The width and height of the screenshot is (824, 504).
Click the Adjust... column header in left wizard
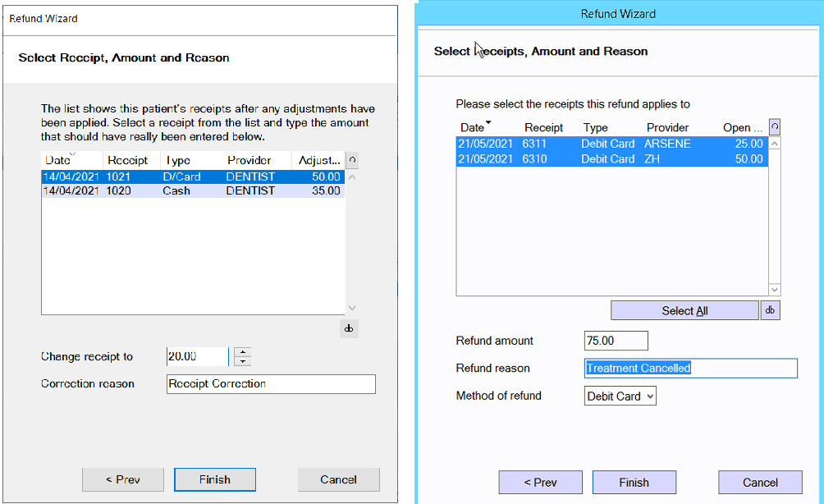(x=319, y=160)
